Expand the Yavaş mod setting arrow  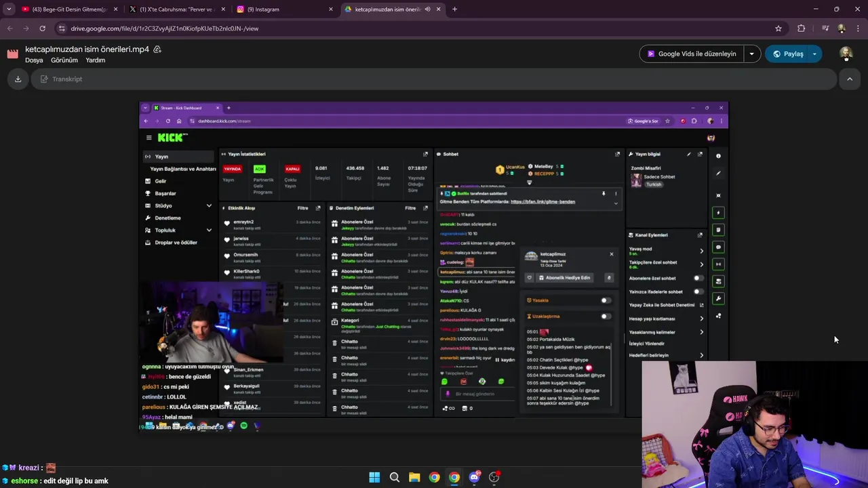[x=701, y=251]
